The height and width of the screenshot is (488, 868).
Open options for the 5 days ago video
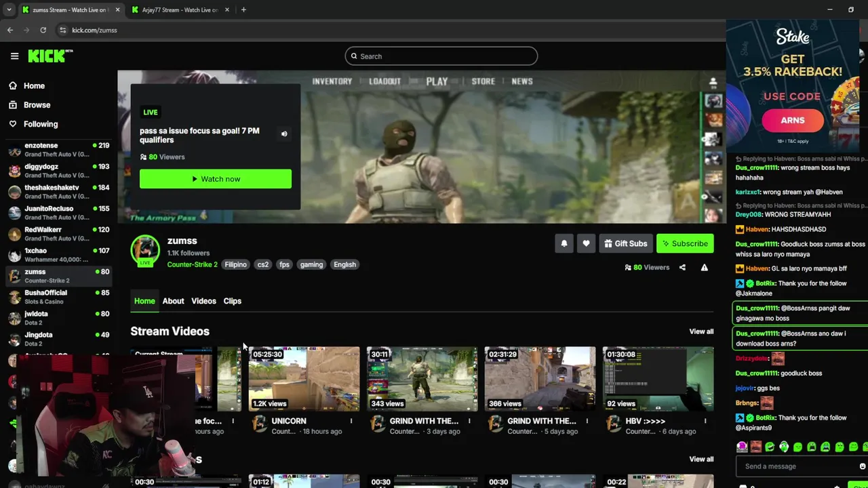click(587, 421)
